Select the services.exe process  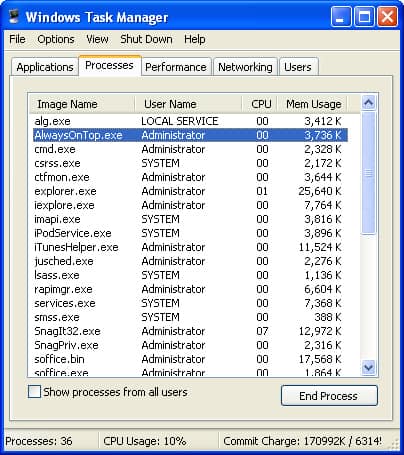click(190, 303)
